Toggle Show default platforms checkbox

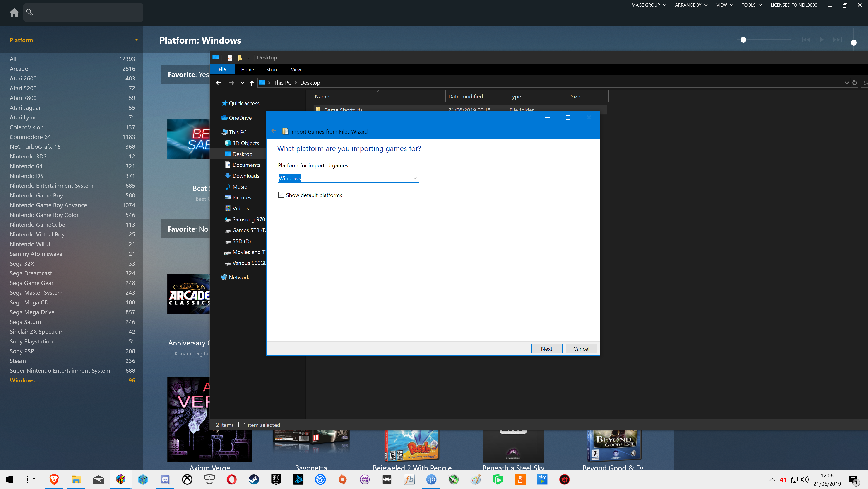(281, 195)
